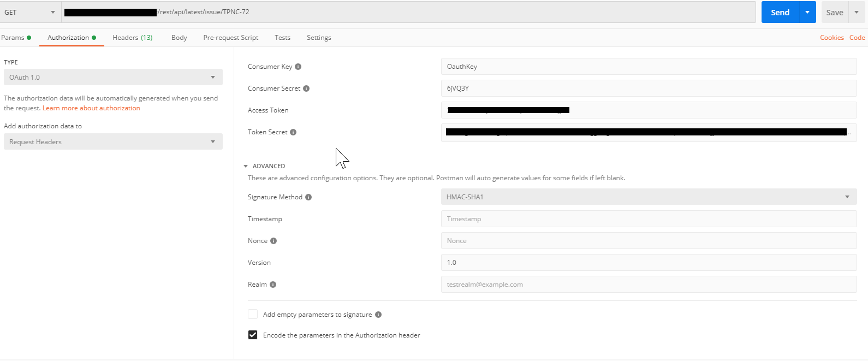Select the Authorization tab
This screenshot has height=361, width=868.
(x=72, y=38)
